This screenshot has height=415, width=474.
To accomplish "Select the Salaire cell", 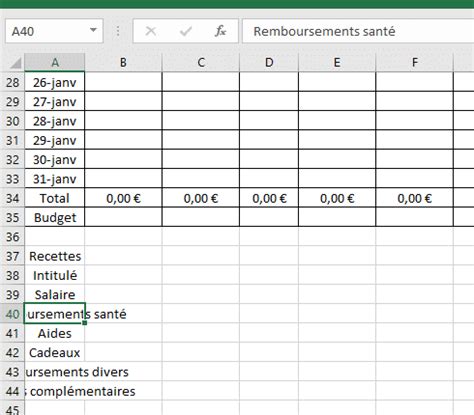I will (x=55, y=295).
